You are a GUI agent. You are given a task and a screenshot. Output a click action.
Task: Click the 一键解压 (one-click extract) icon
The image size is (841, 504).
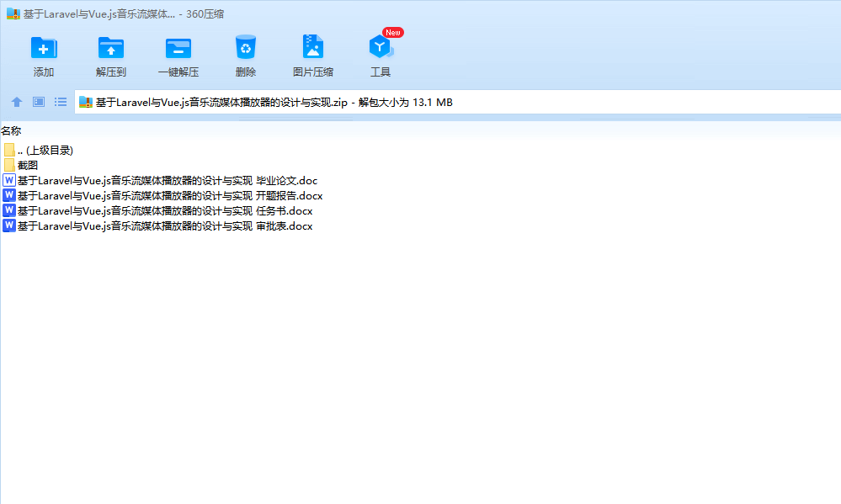178,48
